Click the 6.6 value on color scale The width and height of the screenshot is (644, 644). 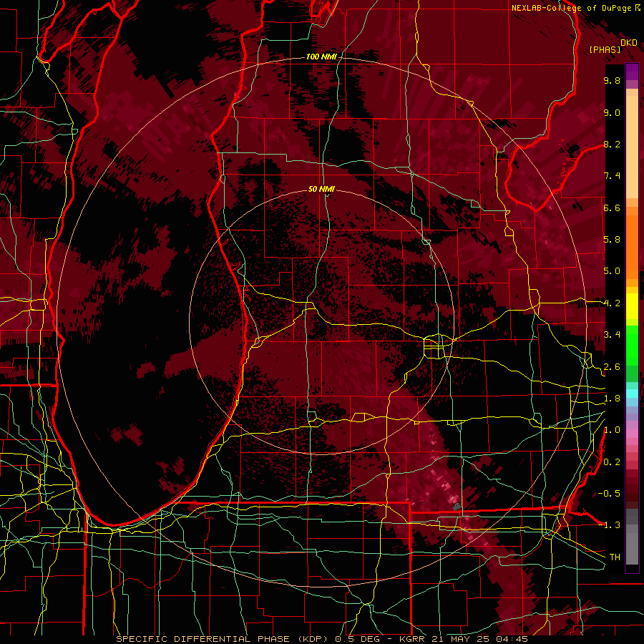click(612, 208)
